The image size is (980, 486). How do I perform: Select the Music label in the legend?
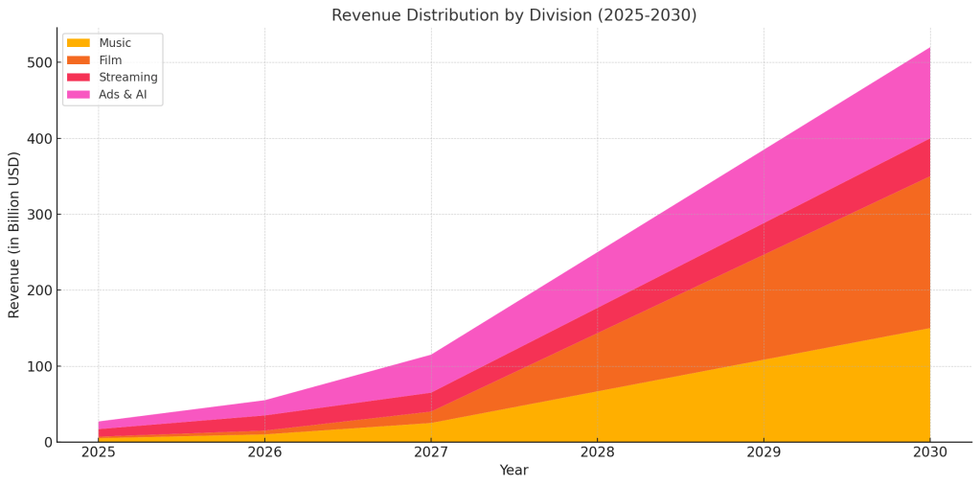coord(115,43)
